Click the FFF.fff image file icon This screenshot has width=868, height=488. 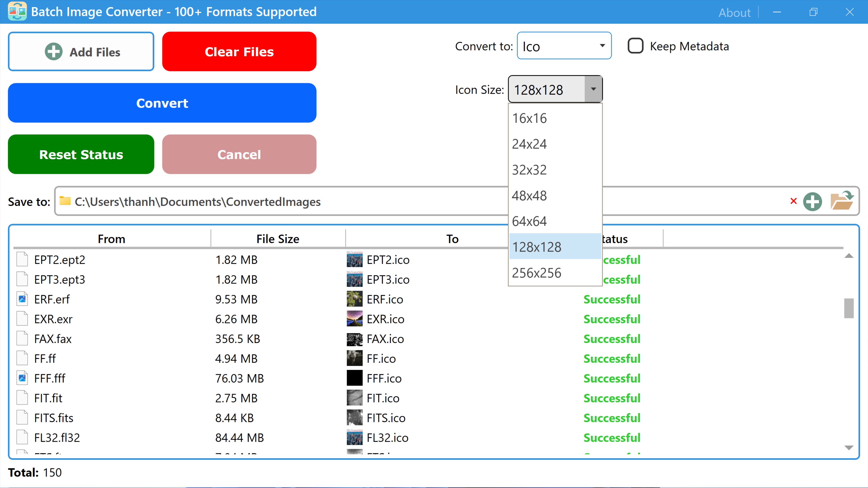[x=22, y=378]
